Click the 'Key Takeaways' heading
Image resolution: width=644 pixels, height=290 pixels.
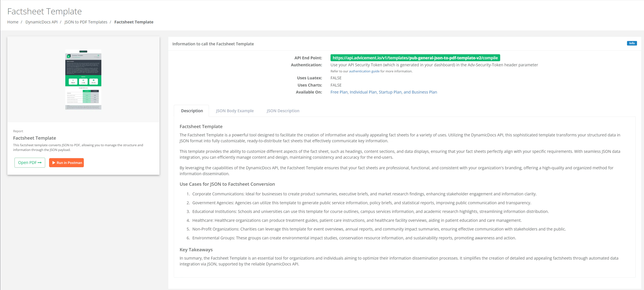(196, 250)
